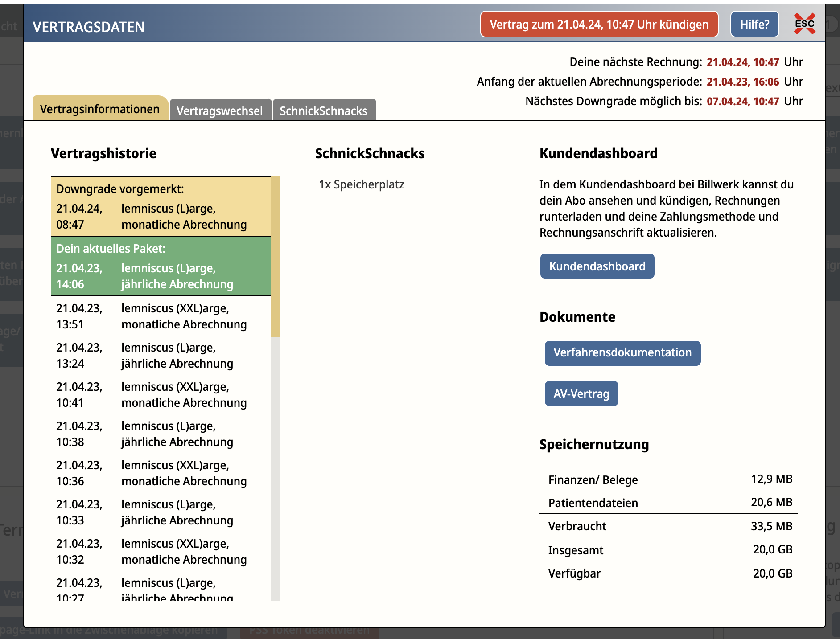Close dialog with the ESC icon
Viewport: 840px width, 639px height.
click(x=804, y=24)
